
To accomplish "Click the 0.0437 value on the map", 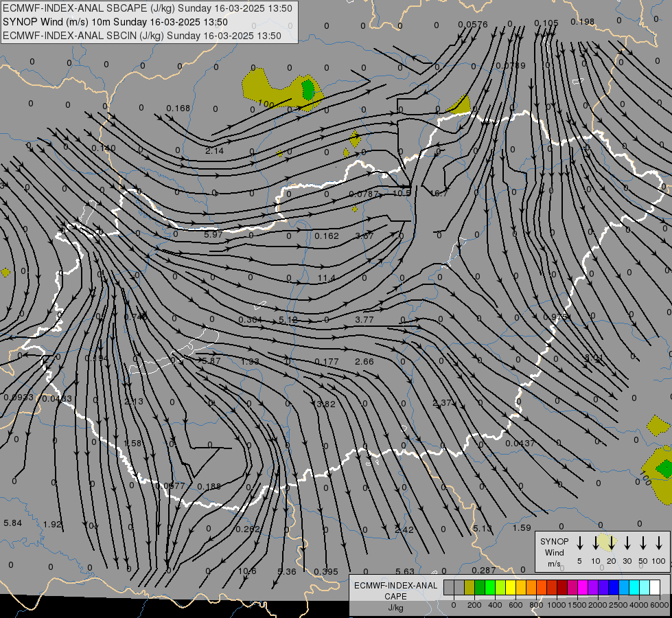I will [520, 444].
